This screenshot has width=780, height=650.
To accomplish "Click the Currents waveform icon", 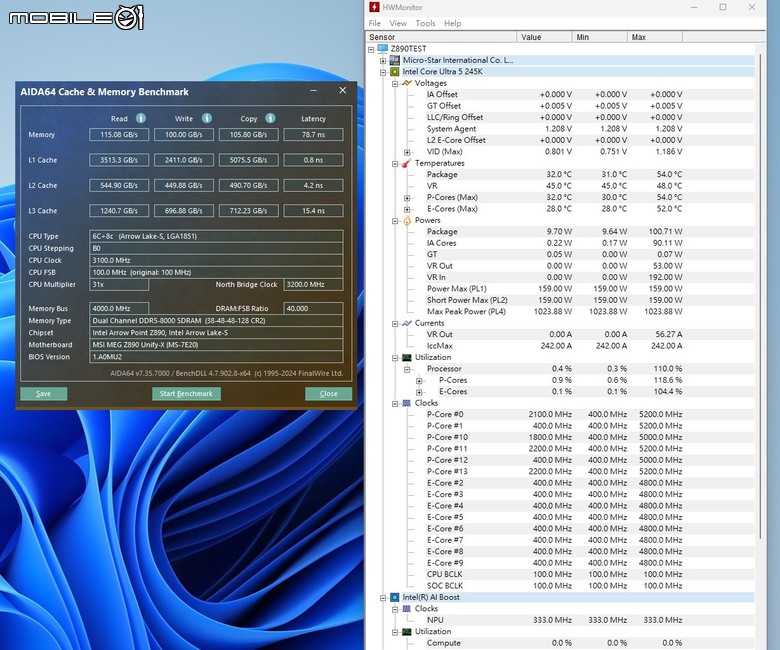I will pyautogui.click(x=407, y=323).
